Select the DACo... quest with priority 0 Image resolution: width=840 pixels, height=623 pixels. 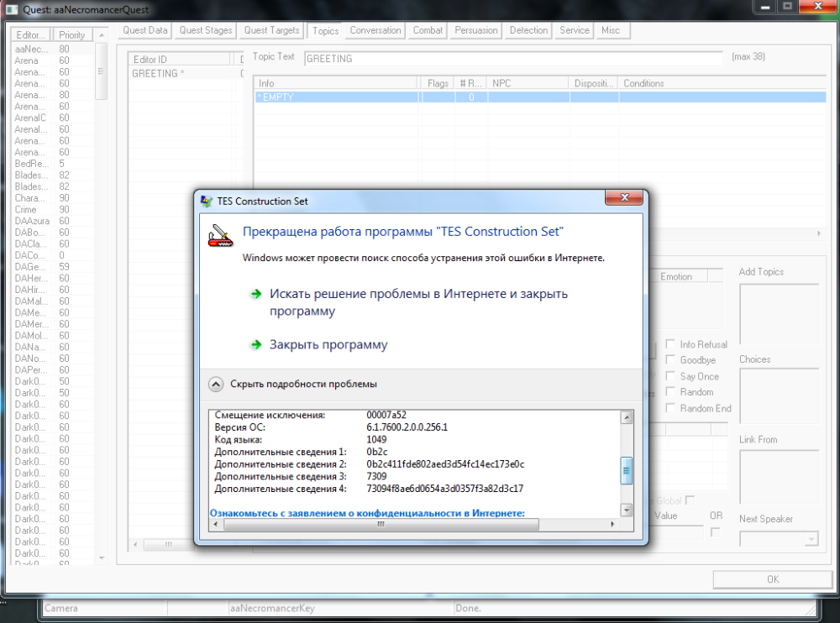point(52,255)
